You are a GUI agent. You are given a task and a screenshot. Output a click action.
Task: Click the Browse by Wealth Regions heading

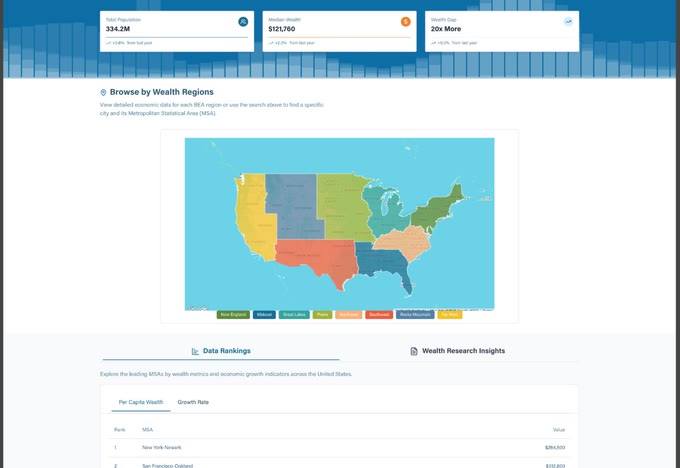click(161, 92)
